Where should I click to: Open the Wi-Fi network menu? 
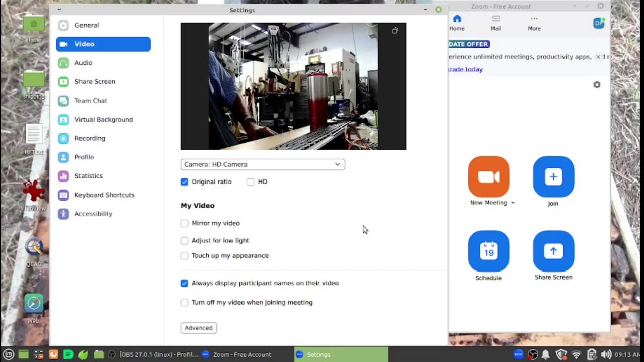(577, 354)
